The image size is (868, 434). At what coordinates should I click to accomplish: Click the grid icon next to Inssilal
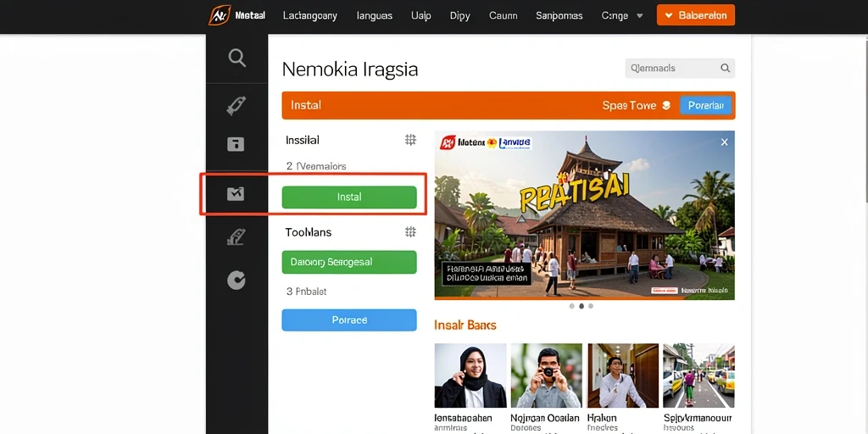[x=410, y=140]
